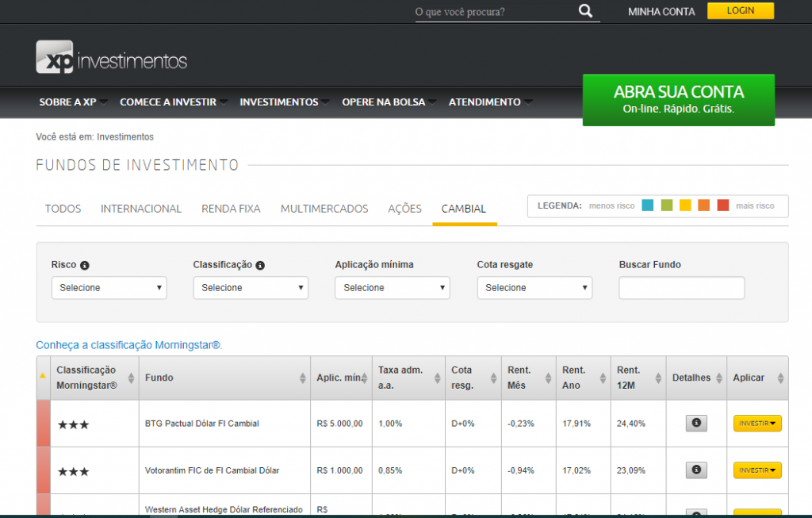Switch to the INTERNACIONAL tab
This screenshot has width=812, height=518.
141,209
